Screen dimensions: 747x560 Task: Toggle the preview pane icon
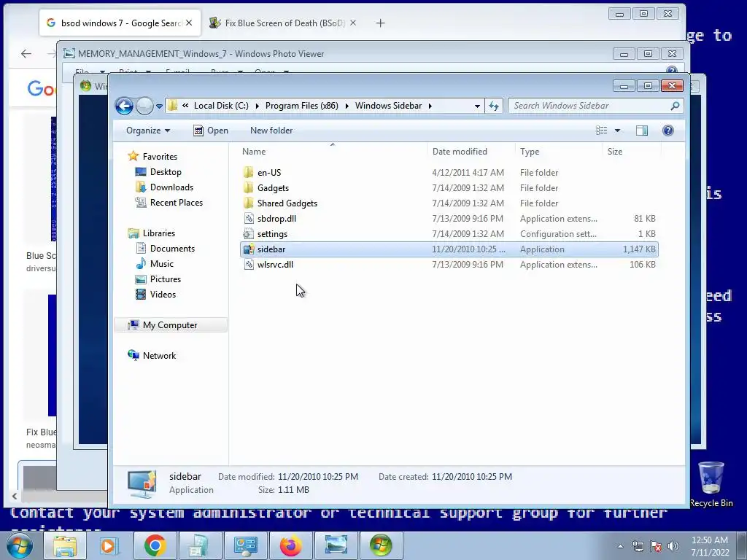click(x=642, y=131)
